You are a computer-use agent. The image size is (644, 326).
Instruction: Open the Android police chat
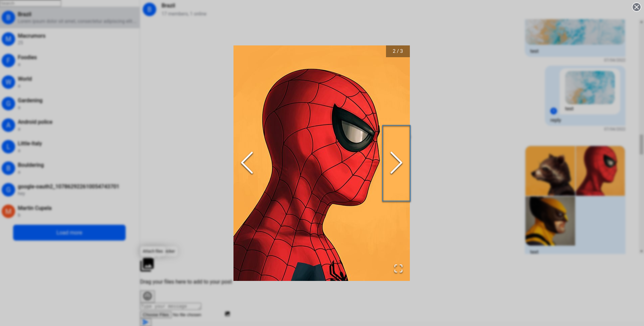(x=70, y=125)
